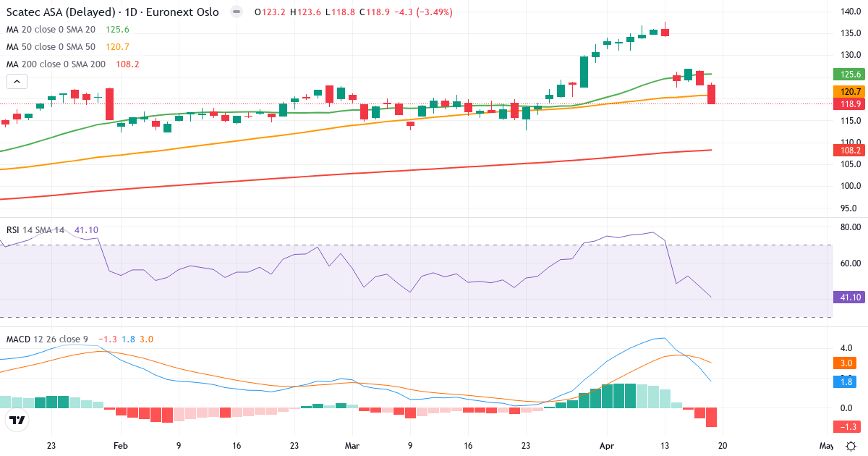Click the red 108.2 MA 200 axis label

[x=847, y=151]
